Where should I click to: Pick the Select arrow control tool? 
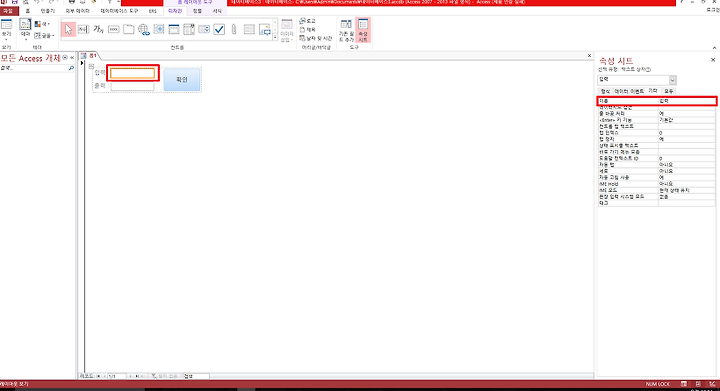[68, 29]
